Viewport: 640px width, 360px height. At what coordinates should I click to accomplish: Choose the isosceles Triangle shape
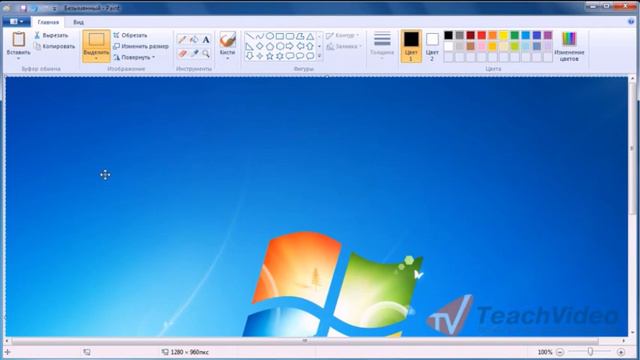coord(310,36)
